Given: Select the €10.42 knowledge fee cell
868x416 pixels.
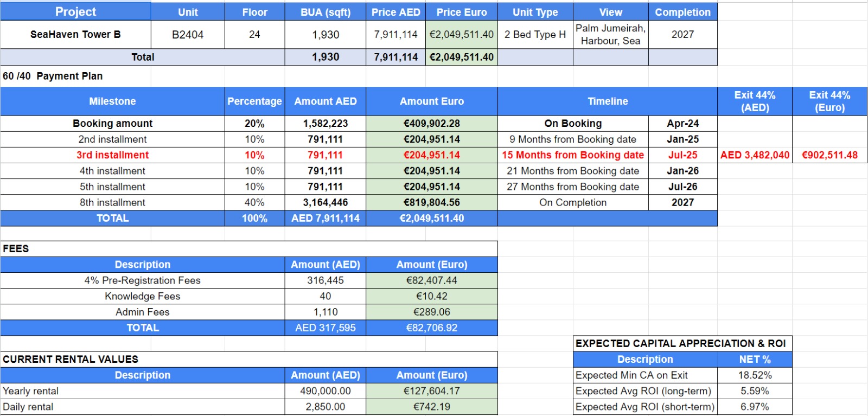Looking at the screenshot, I should (432, 296).
